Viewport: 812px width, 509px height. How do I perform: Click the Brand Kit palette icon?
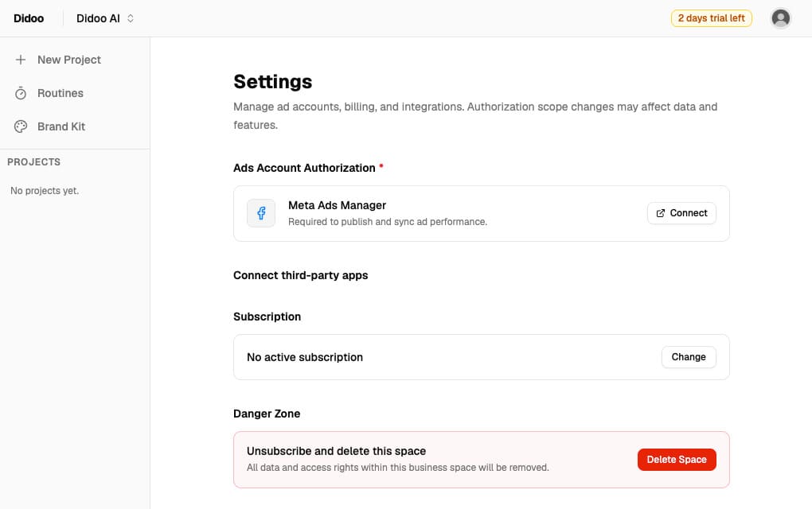point(21,126)
